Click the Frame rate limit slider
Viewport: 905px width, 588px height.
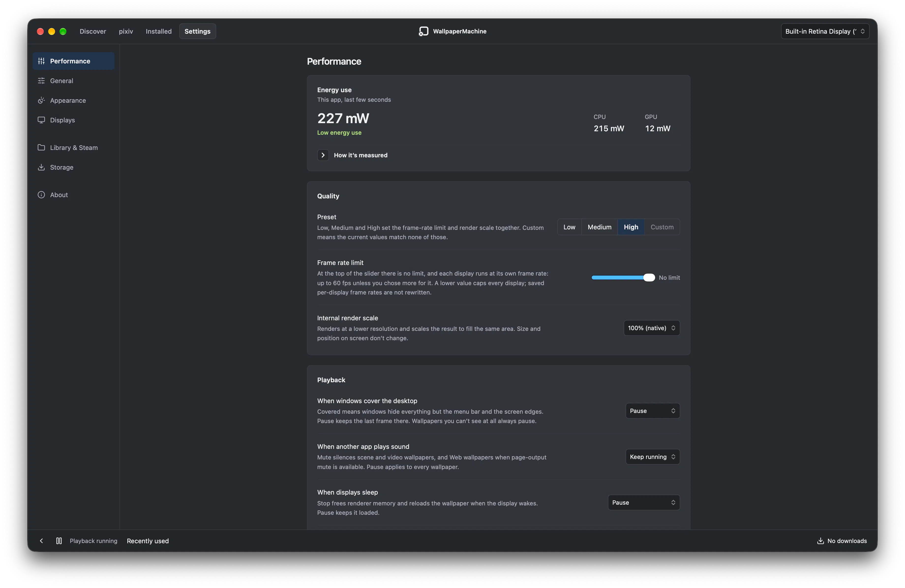623,278
